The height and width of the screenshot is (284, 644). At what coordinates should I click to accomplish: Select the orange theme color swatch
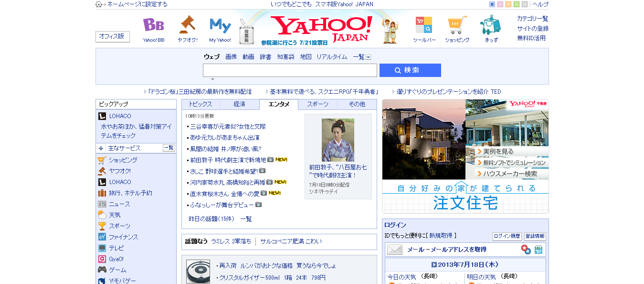point(508,4)
